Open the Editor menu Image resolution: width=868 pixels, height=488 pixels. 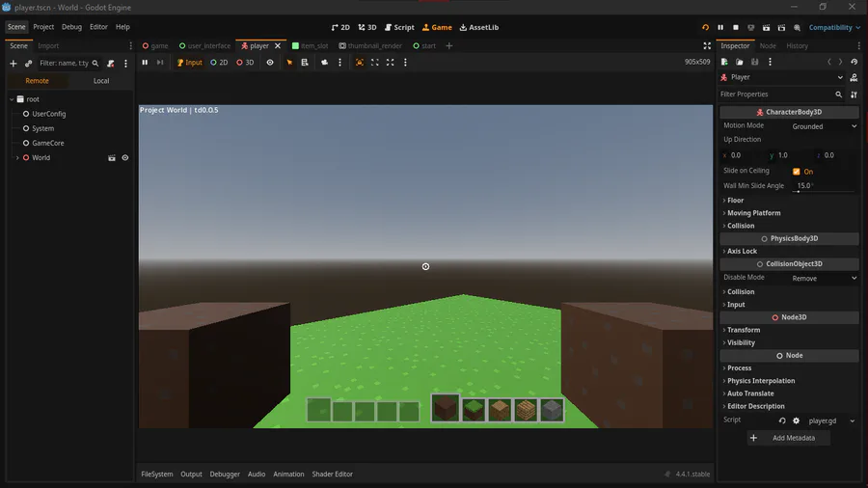pos(98,27)
